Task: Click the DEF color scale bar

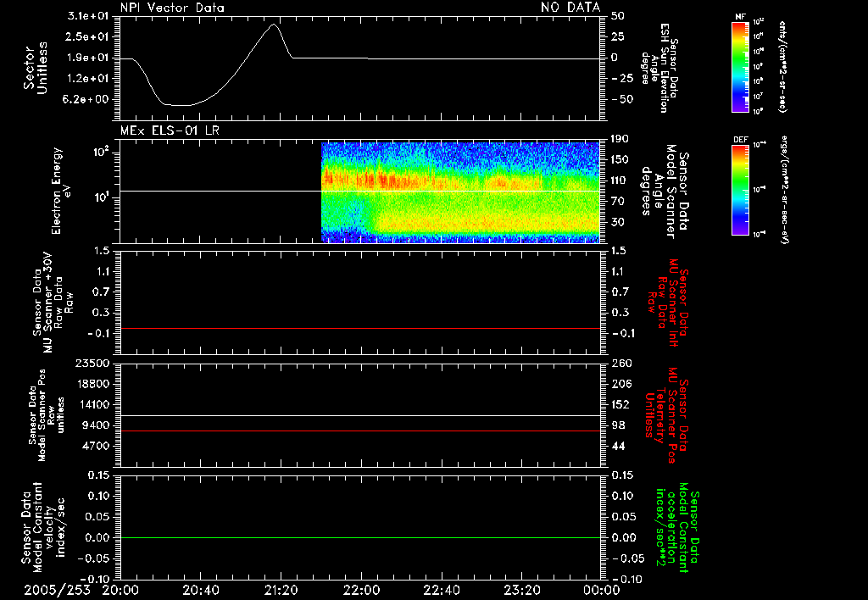Action: 740,189
